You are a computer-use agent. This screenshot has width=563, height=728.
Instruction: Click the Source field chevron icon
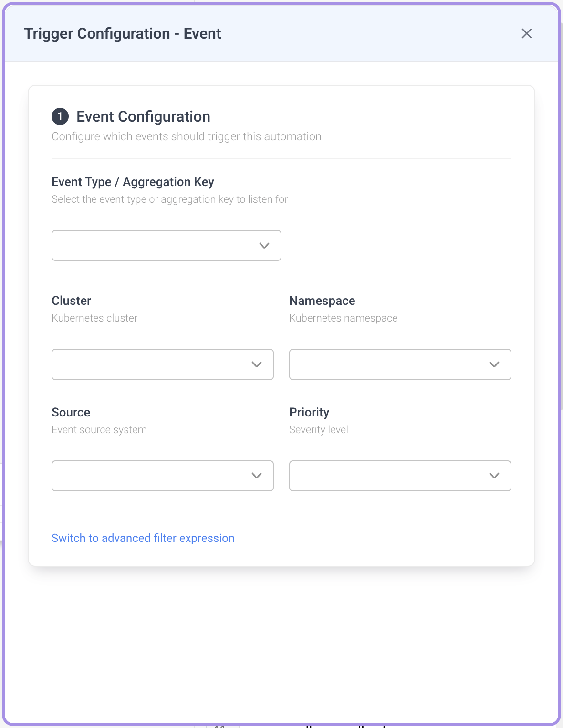click(256, 475)
